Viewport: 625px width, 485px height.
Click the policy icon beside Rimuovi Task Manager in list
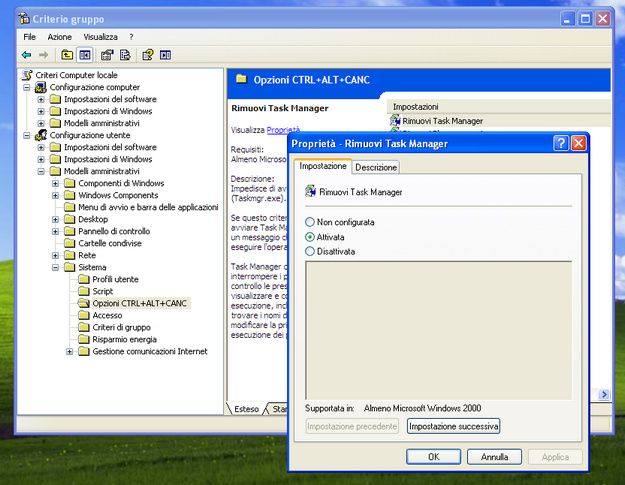[395, 120]
